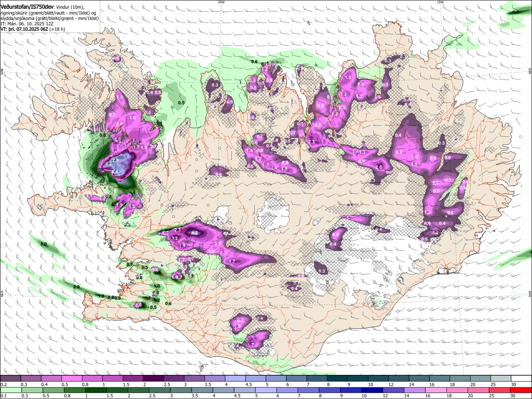Viewport: 532px width, 399px height.
Task: Click the '7.8' precipitation value on the map
Action: pyautogui.click(x=116, y=160)
